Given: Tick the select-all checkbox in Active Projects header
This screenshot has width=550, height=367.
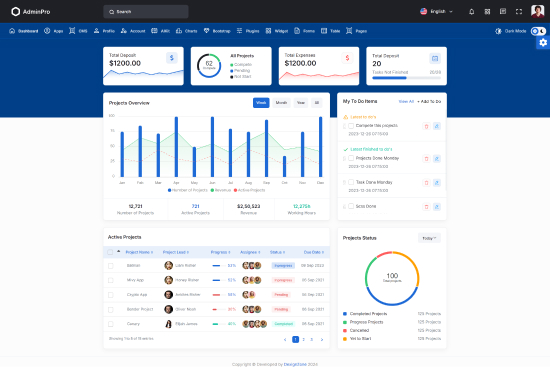Looking at the screenshot, I should coord(110,252).
